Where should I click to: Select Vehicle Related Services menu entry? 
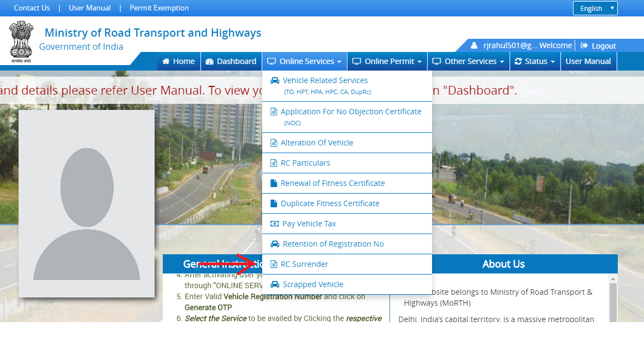(347, 86)
